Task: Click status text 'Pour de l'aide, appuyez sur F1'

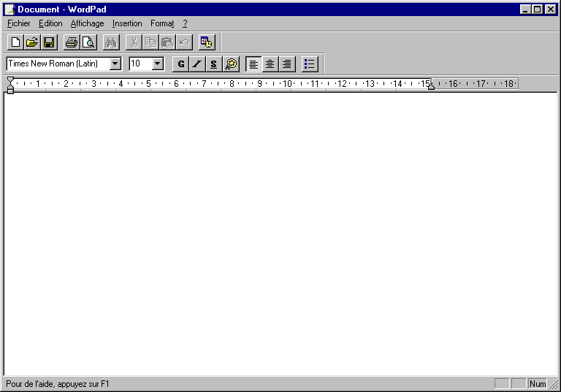Action: 58,384
